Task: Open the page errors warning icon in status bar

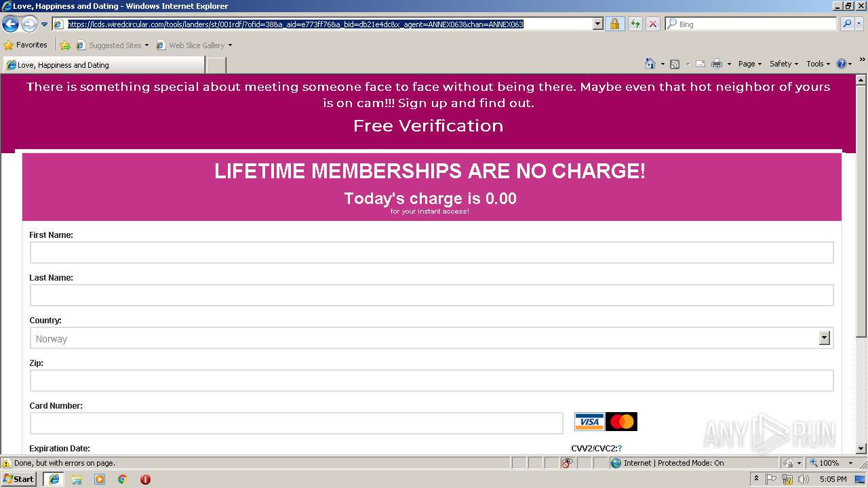Action: [7, 463]
